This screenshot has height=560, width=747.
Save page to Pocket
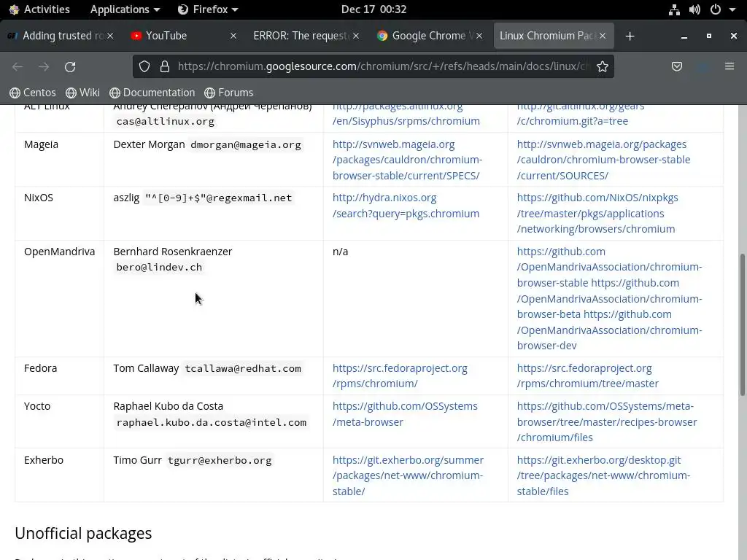click(677, 66)
